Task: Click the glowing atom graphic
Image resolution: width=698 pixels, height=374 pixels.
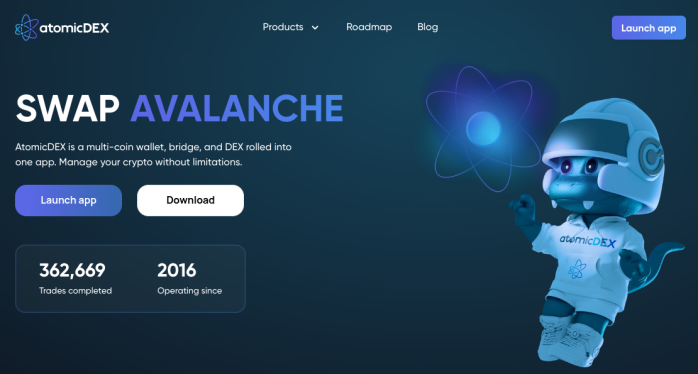Action: coord(483,129)
